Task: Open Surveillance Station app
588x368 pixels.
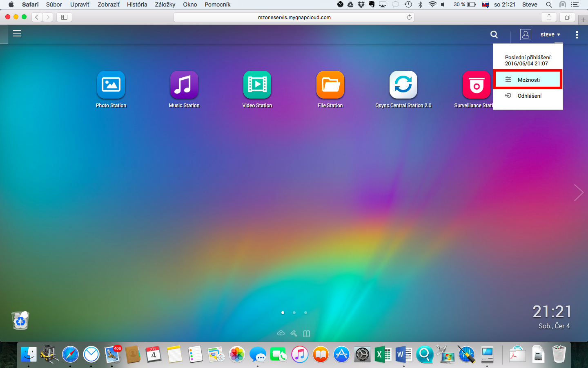Action: coord(476,85)
